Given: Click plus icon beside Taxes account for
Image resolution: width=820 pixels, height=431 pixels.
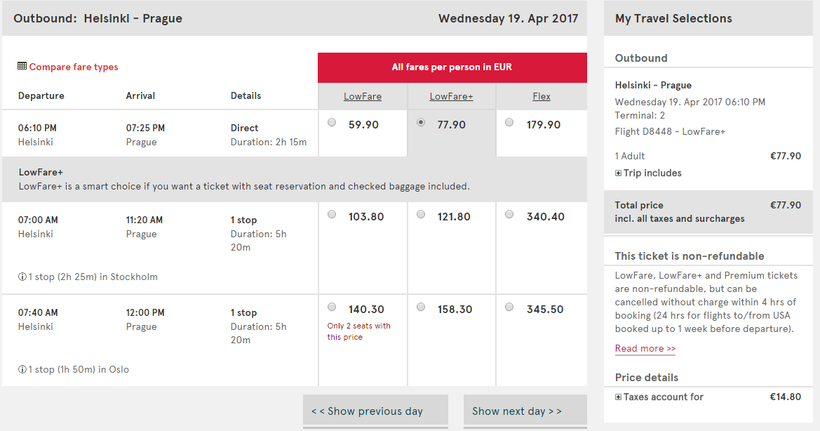Looking at the screenshot, I should point(618,397).
